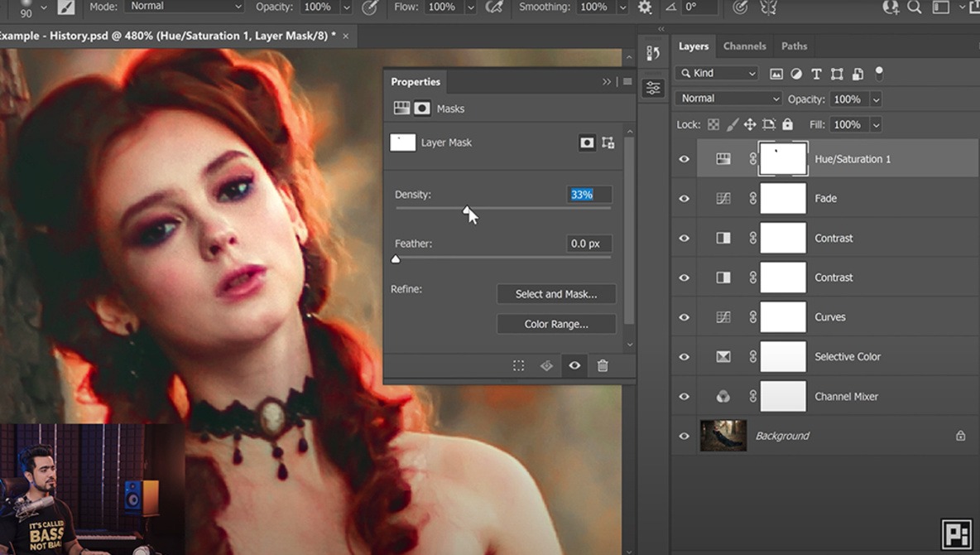
Task: Click the delete mask trash icon
Action: 603,365
